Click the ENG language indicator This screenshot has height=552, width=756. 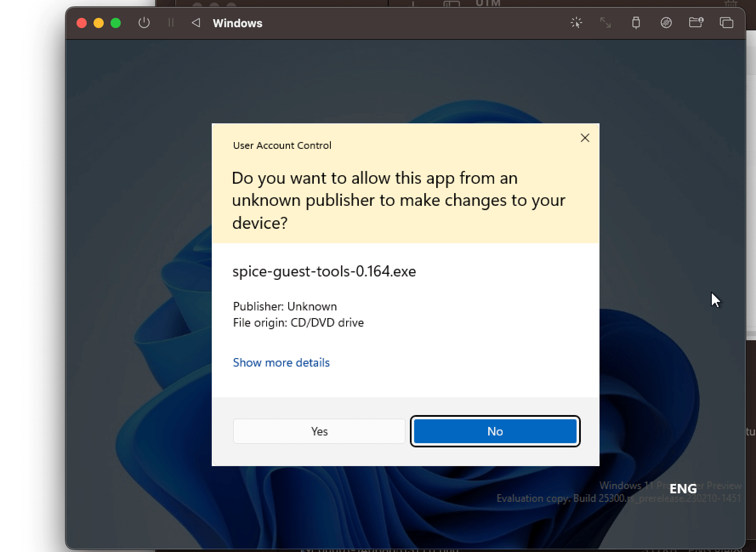[683, 489]
